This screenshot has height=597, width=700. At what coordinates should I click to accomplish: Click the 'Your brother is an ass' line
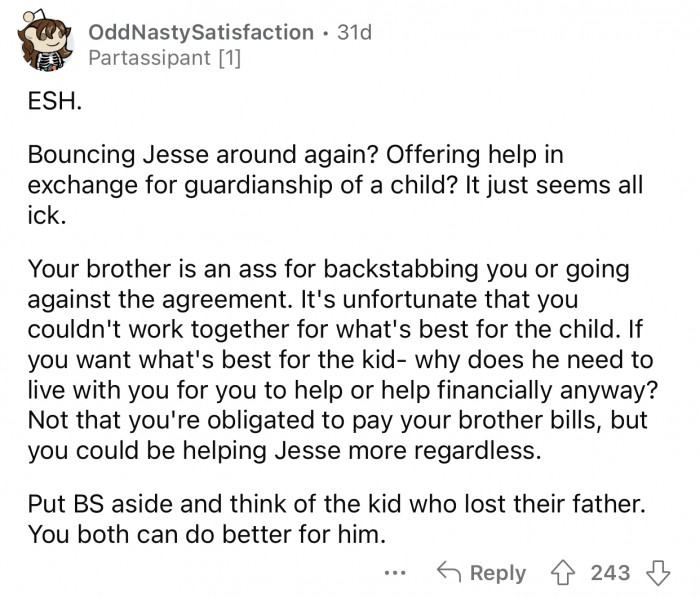329,270
